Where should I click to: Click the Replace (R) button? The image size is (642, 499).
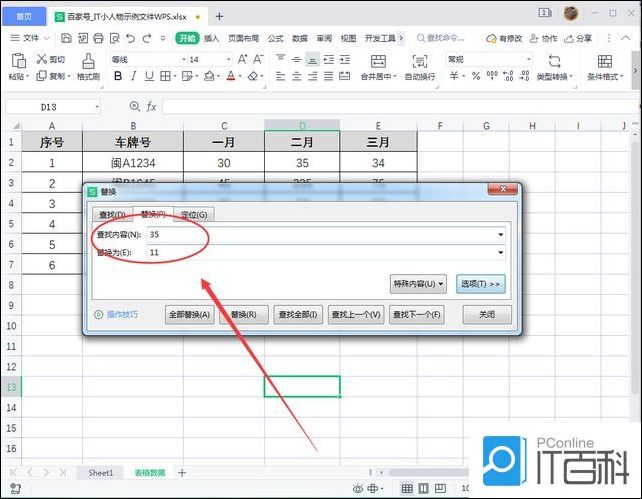[244, 314]
